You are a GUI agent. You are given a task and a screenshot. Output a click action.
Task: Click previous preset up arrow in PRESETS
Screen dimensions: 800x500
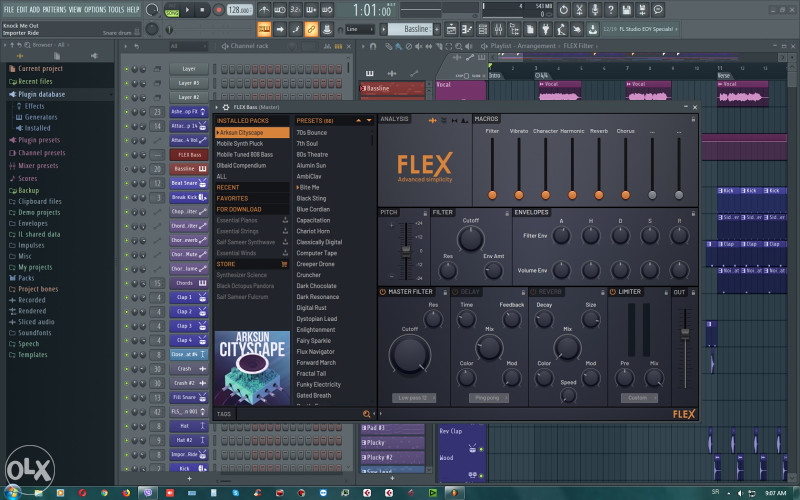pyautogui.click(x=359, y=120)
